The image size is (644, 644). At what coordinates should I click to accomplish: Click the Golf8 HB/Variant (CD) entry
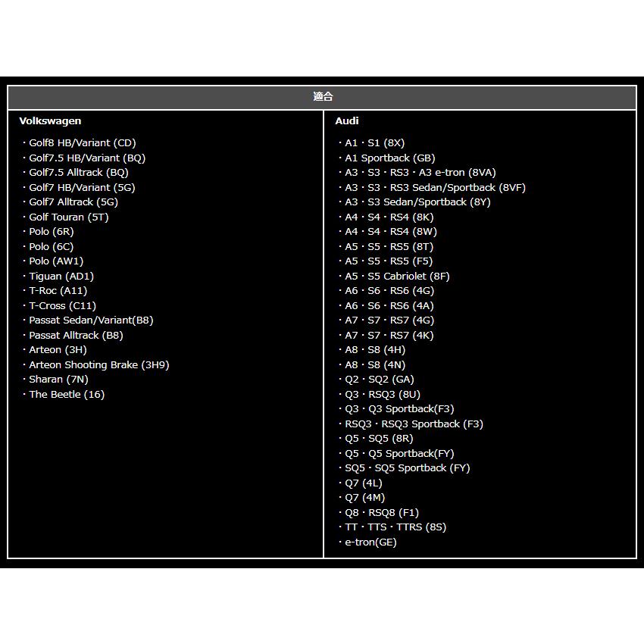tap(82, 143)
